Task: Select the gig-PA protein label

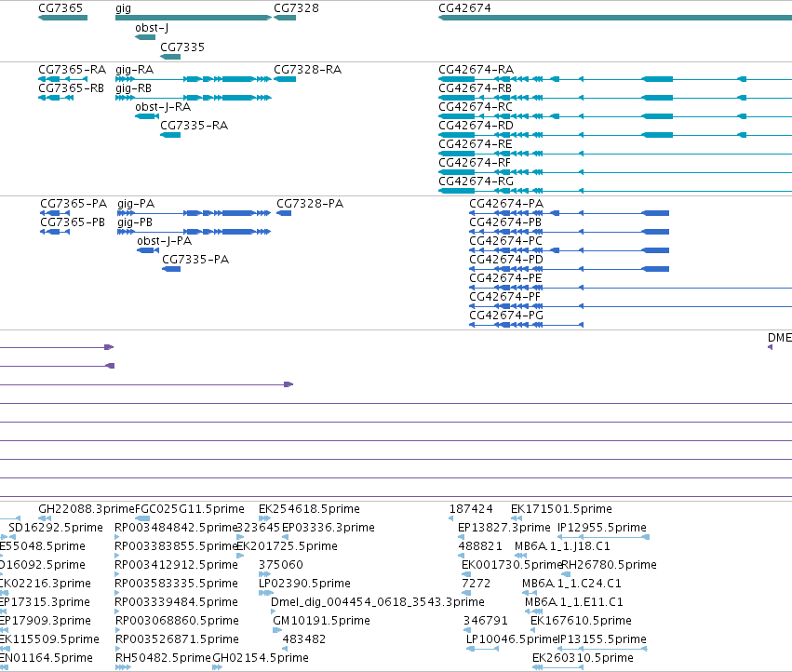Action: point(136,204)
